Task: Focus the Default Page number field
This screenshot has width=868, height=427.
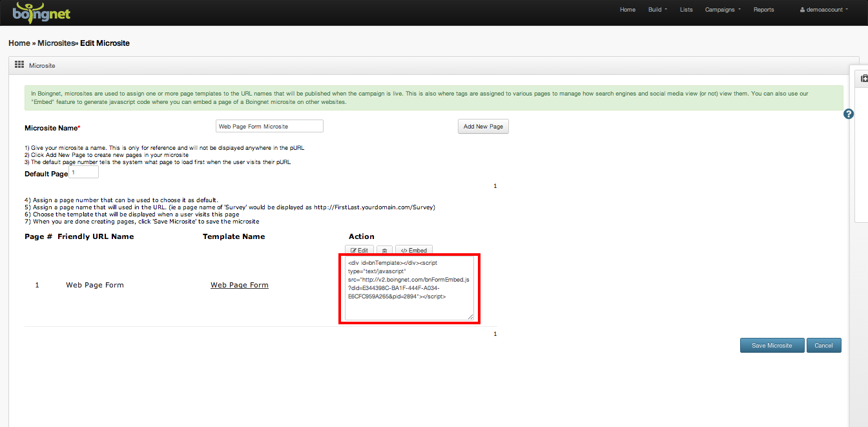Action: click(x=83, y=172)
